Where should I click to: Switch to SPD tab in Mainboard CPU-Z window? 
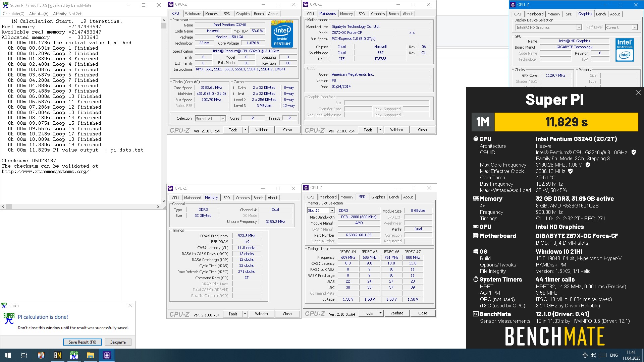point(362,14)
